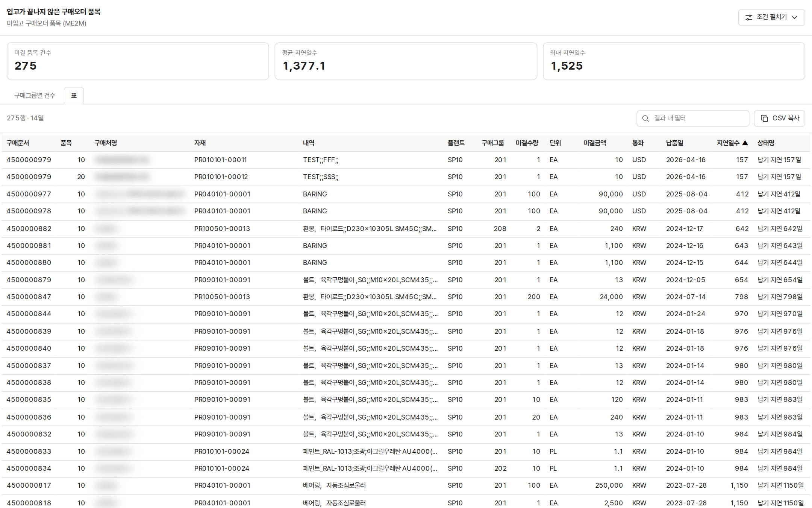Click description TEST;;SSS;;

tap(321, 177)
